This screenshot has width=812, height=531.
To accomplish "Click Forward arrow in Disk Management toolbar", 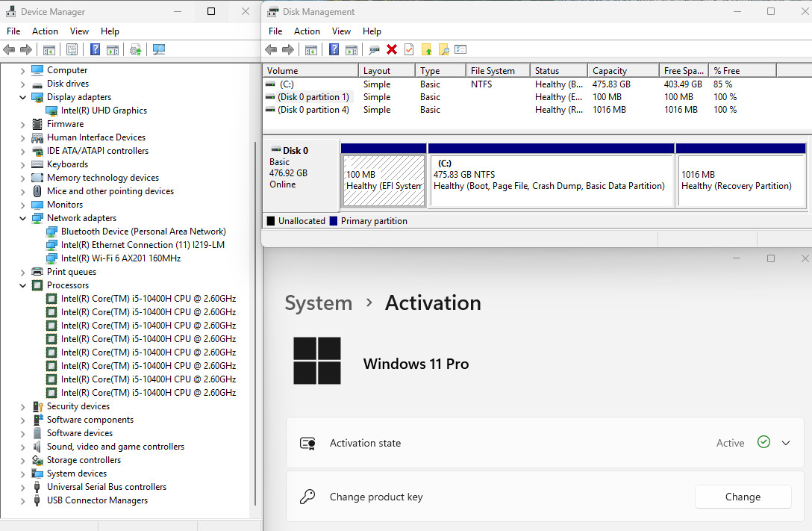I will [288, 50].
